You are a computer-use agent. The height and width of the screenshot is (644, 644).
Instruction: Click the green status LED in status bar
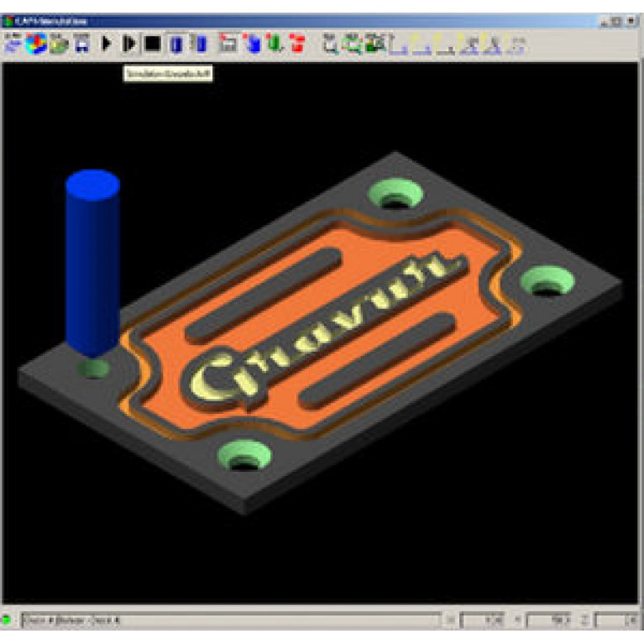[7, 620]
